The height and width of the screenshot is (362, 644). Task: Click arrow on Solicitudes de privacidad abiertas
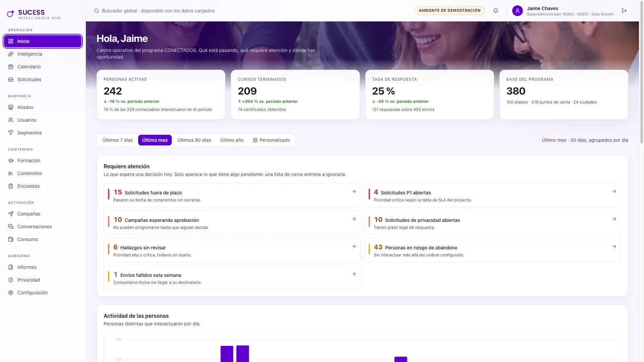click(614, 219)
